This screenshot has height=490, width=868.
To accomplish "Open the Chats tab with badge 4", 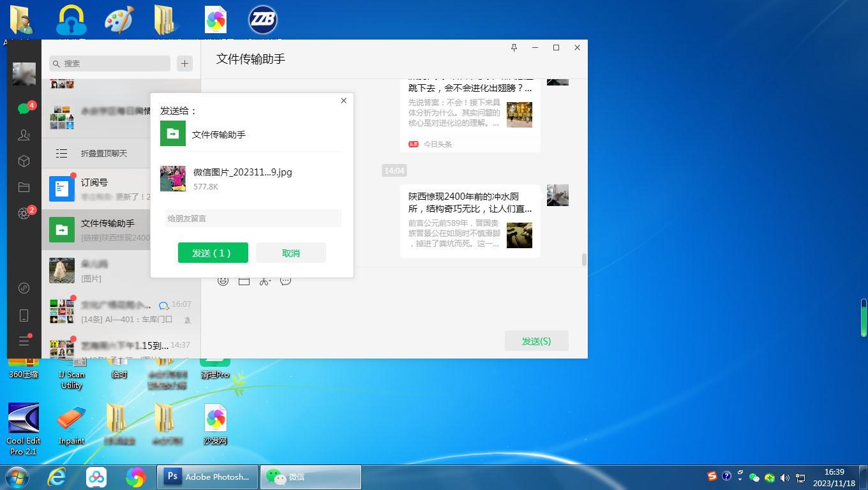I will click(24, 108).
